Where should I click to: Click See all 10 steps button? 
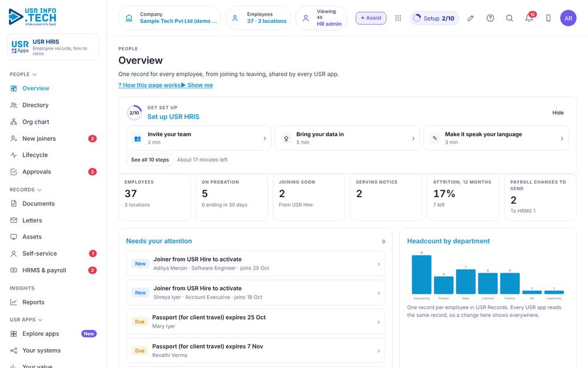[x=150, y=160]
